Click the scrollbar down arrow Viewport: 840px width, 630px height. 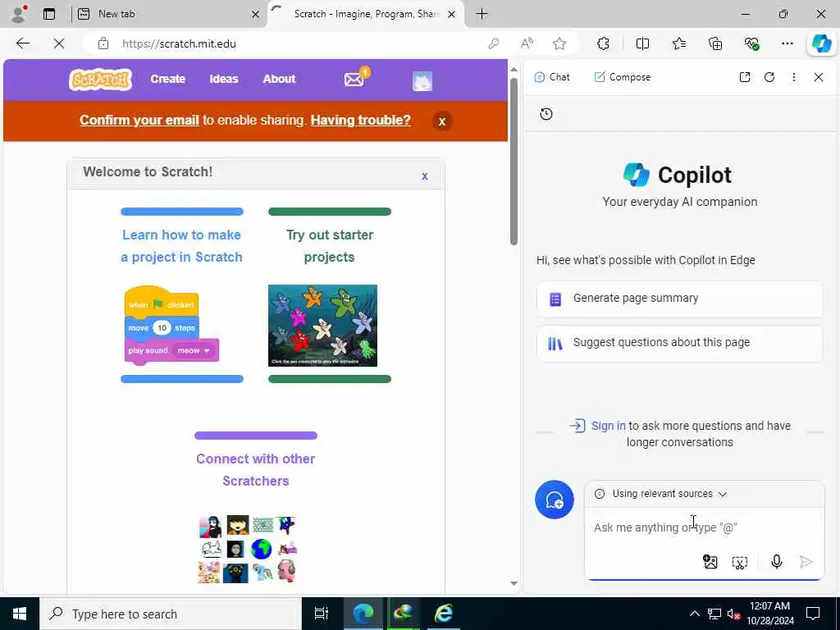tap(514, 583)
